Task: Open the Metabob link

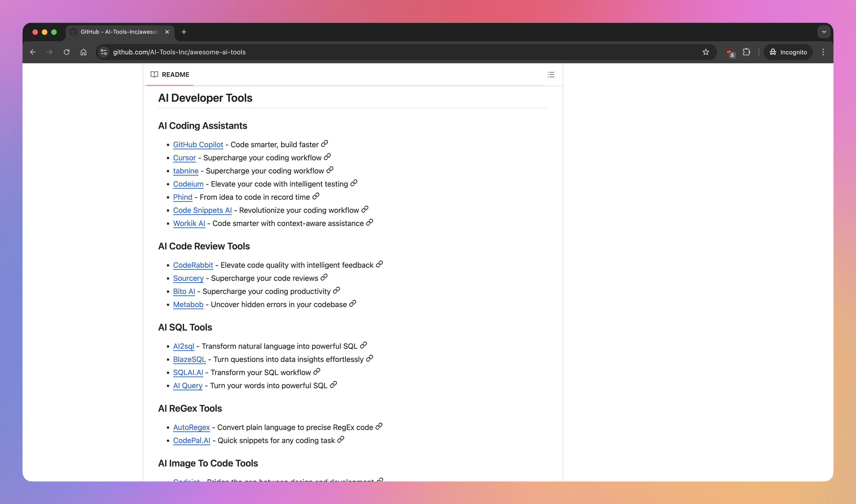Action: click(188, 304)
